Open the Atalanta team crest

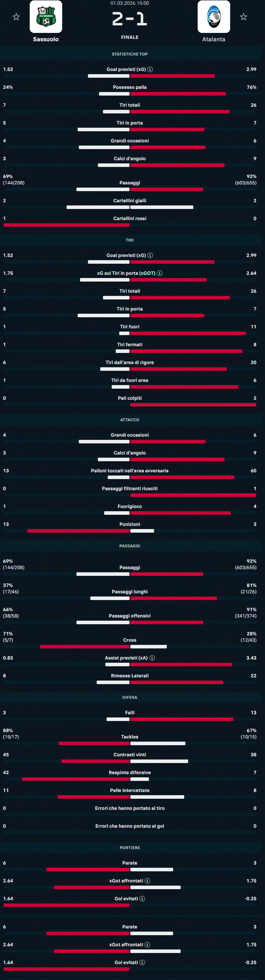214,17
